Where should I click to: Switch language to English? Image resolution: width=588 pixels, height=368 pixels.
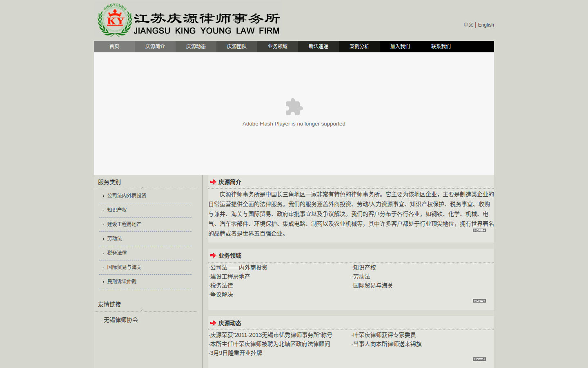click(x=486, y=25)
